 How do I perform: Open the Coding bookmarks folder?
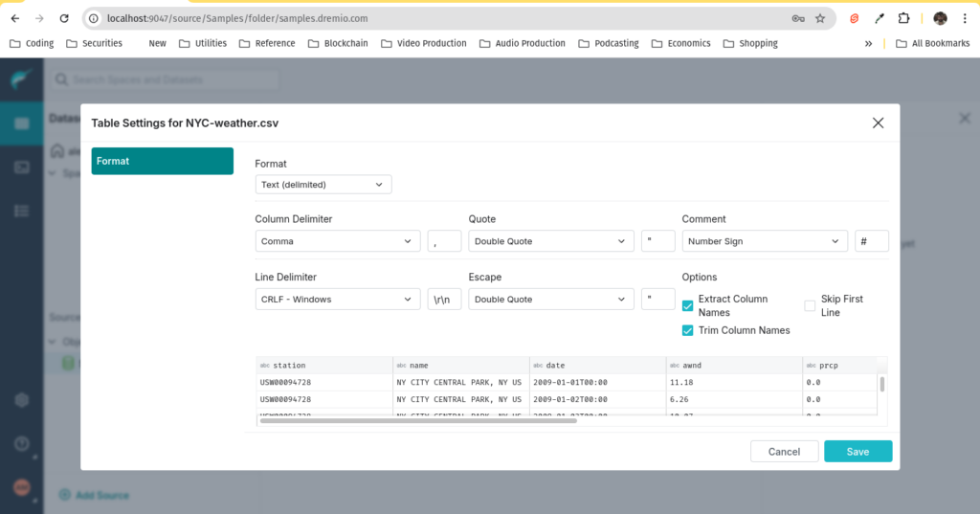tap(32, 43)
